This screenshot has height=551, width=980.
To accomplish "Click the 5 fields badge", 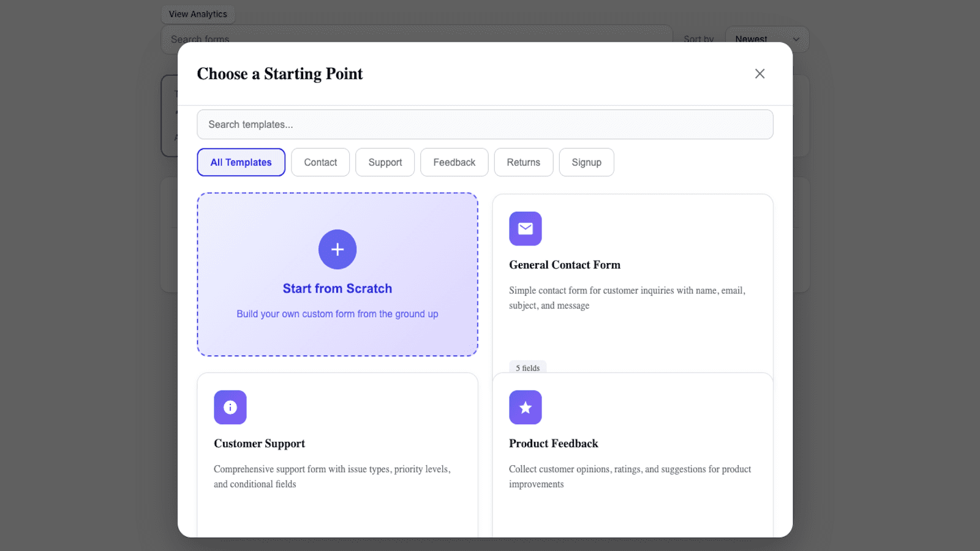I will (527, 367).
